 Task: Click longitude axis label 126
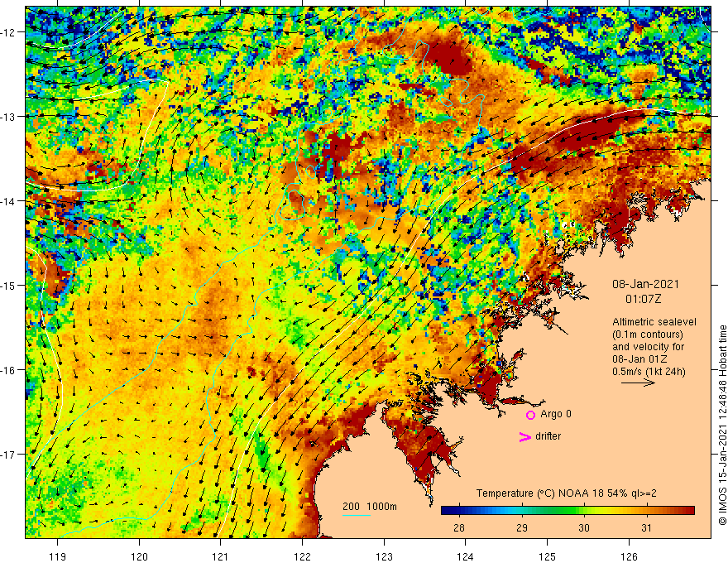point(629,556)
